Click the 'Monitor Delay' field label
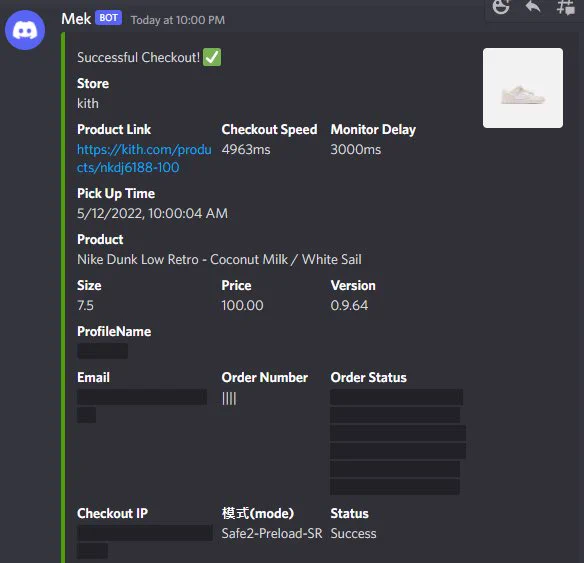584x563 pixels. tap(373, 130)
